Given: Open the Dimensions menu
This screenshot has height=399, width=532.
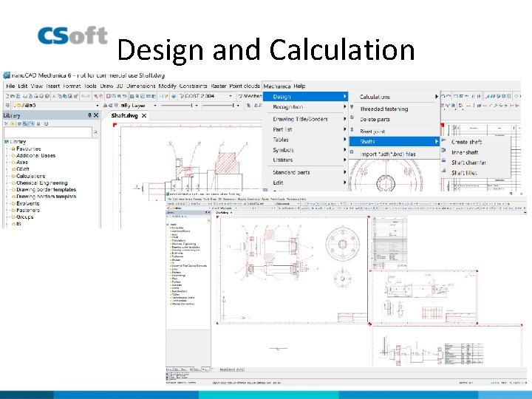Looking at the screenshot, I should click(x=141, y=86).
